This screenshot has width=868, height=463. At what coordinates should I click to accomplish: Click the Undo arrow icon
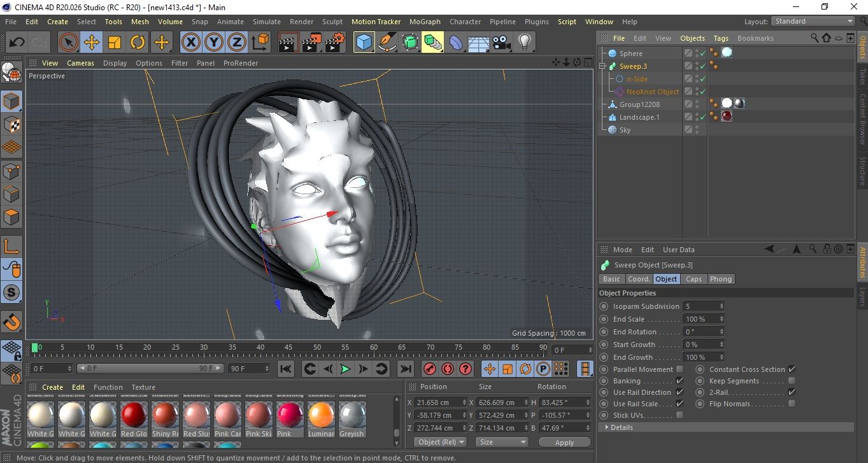(x=17, y=43)
